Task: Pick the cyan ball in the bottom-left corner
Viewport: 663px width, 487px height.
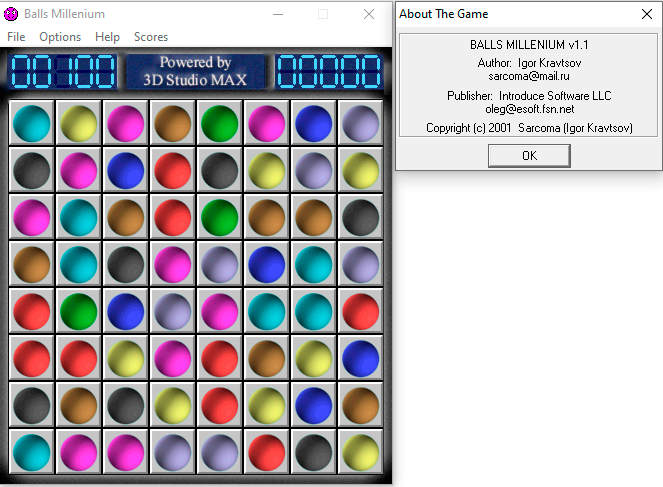Action: coord(31,452)
